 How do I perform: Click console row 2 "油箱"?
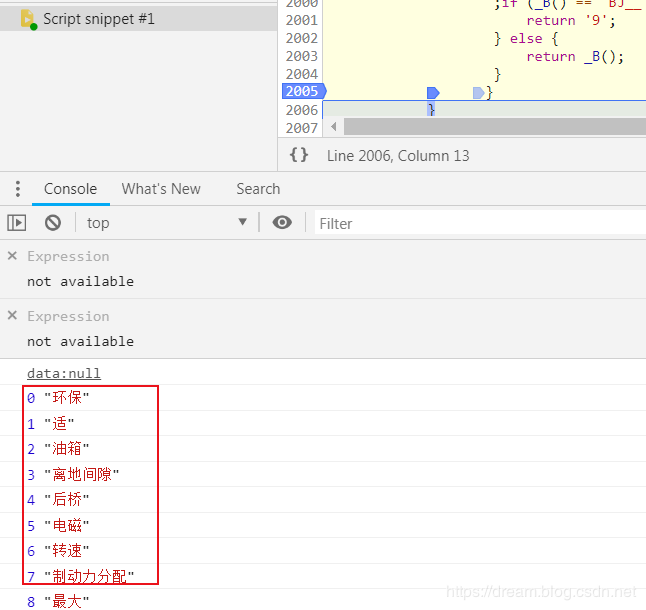[323, 449]
